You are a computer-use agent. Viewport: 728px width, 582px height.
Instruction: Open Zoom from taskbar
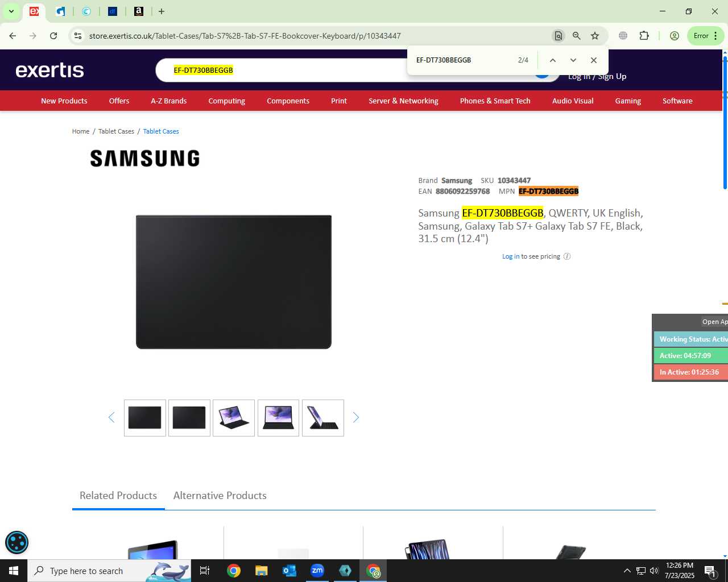coord(317,571)
